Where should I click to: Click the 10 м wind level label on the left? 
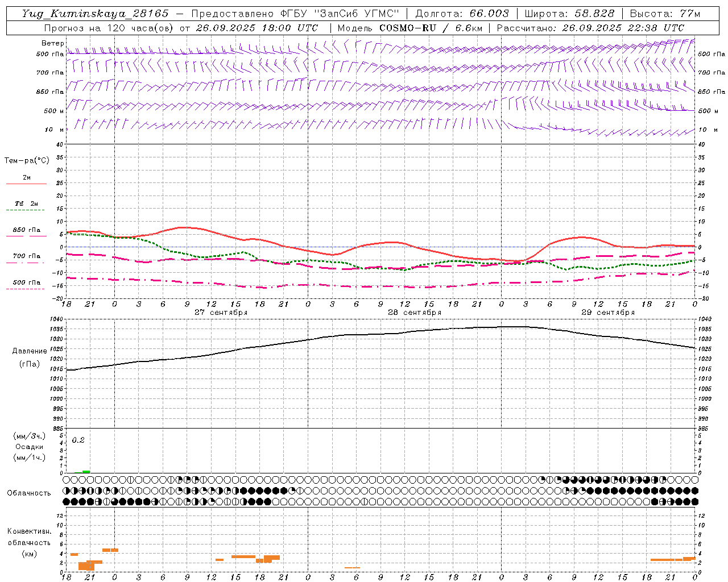[x=55, y=130]
